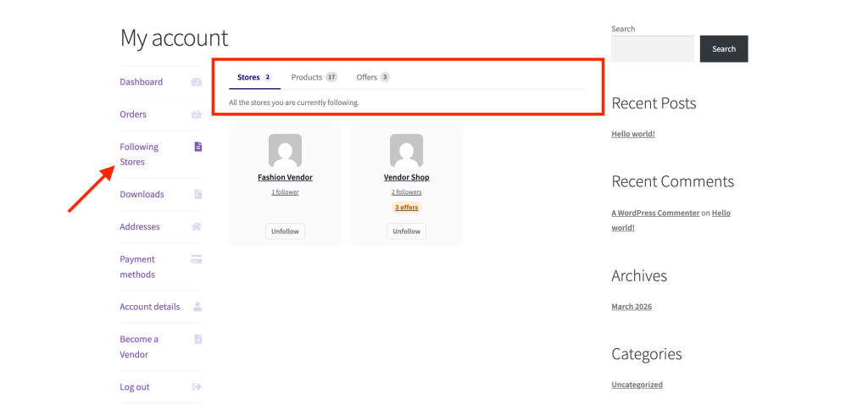The height and width of the screenshot is (416, 868).
Task: Switch to the Products tab
Action: tap(314, 77)
